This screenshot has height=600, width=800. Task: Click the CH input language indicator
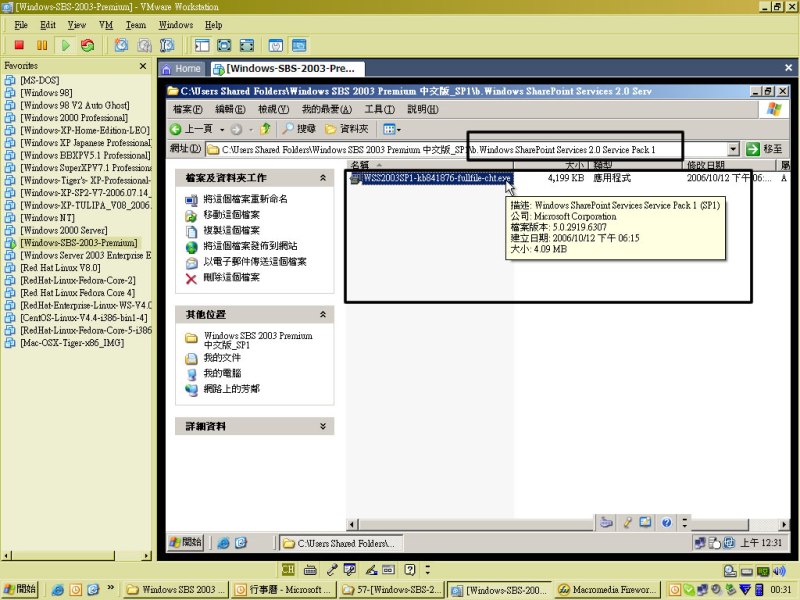tap(288, 569)
